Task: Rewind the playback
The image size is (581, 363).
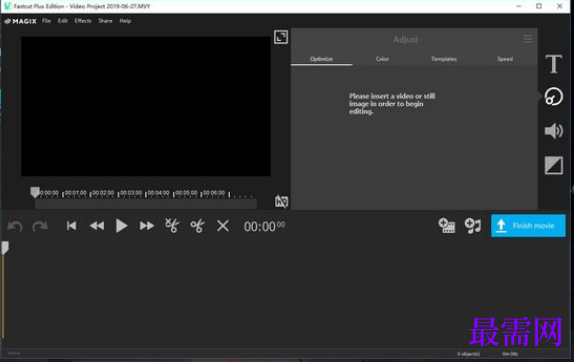Action: click(97, 226)
